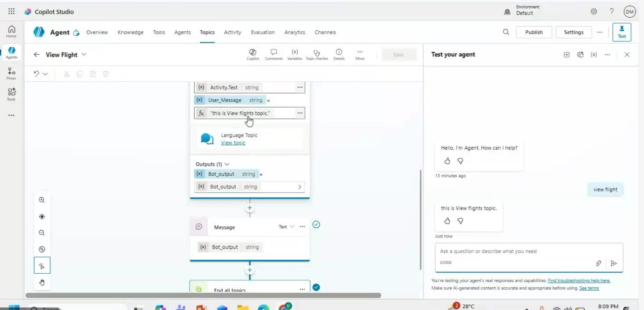Viewport: 644px width, 310px height.
Task: Go to Home in the left sidebar
Action: point(11,31)
